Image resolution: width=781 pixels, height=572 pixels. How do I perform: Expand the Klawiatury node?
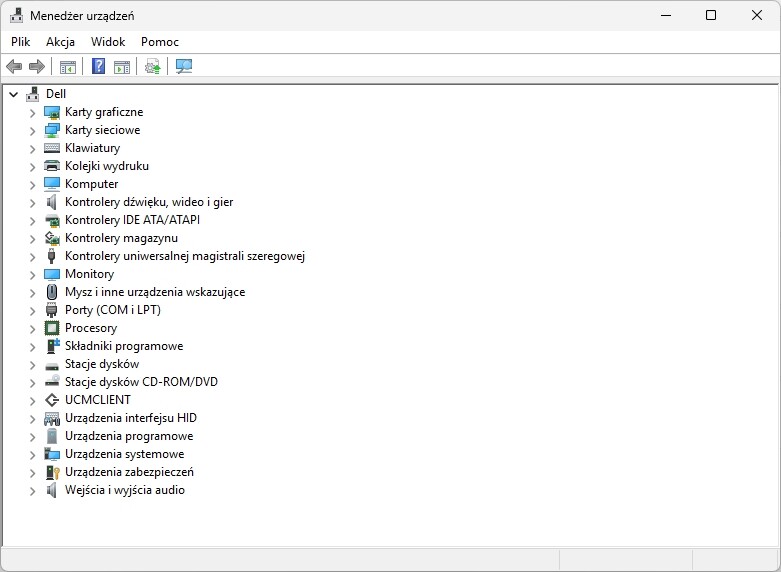[32, 148]
